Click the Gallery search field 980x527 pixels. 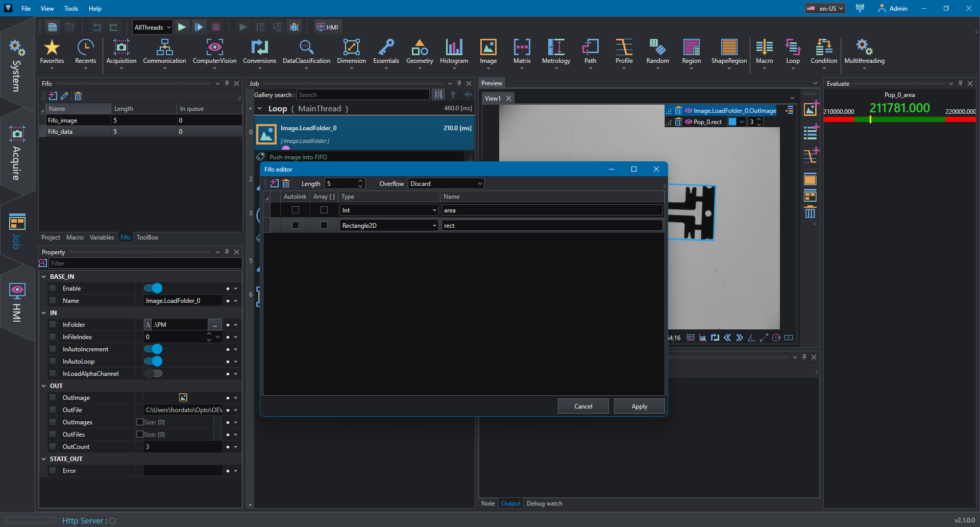[x=363, y=95]
